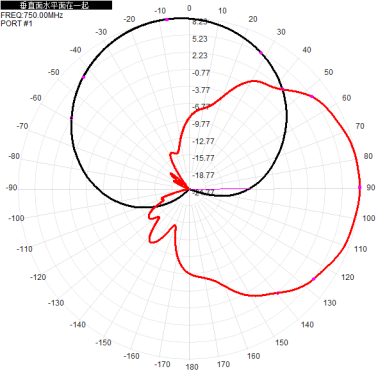Image resolution: width=378 pixels, height=378 pixels.
Task: Click the -20 degree angle label
Action: (129, 19)
